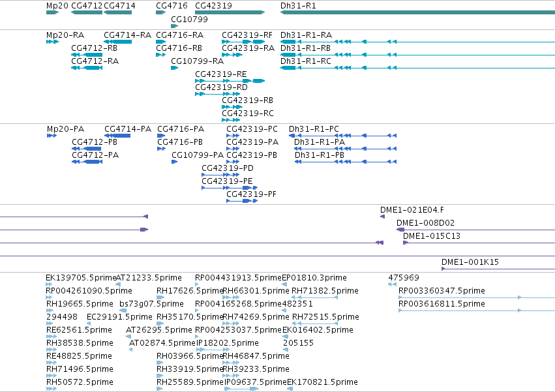The image size is (555, 392).
Task: Click EST AT21233.5prime label
Action: click(x=149, y=278)
